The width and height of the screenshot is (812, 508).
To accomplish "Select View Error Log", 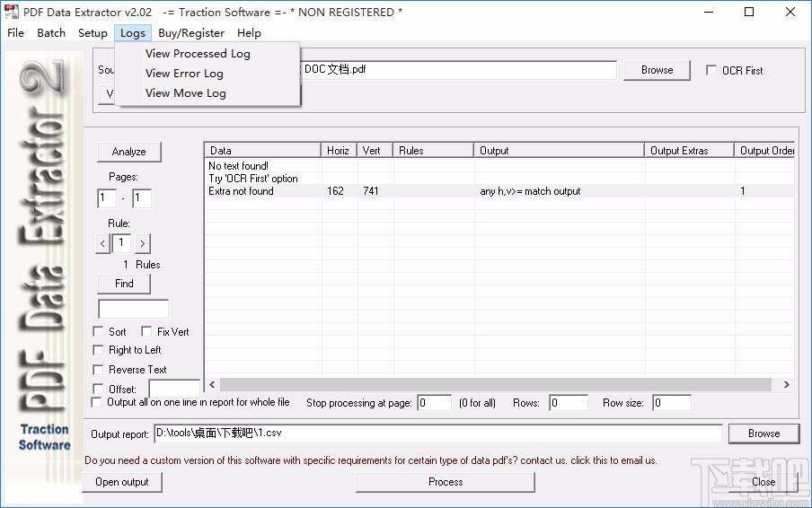I will click(184, 73).
